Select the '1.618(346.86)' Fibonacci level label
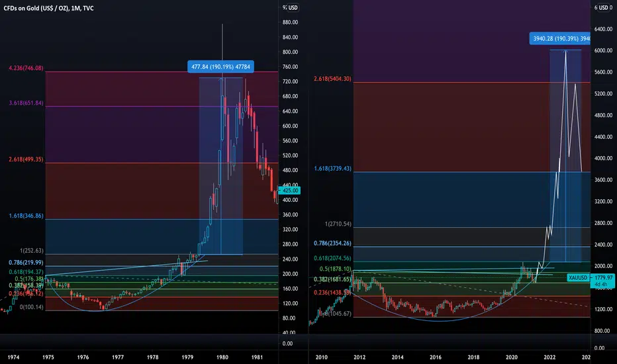This screenshot has height=364, width=617. (26, 216)
